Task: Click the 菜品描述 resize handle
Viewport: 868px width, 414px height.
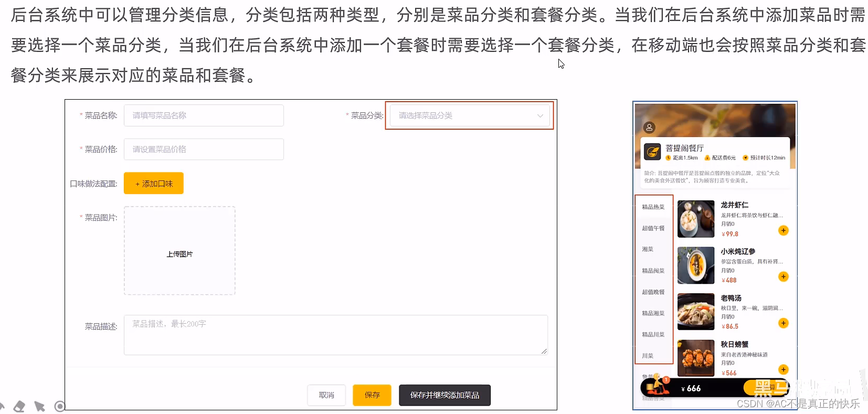Action: pos(544,352)
